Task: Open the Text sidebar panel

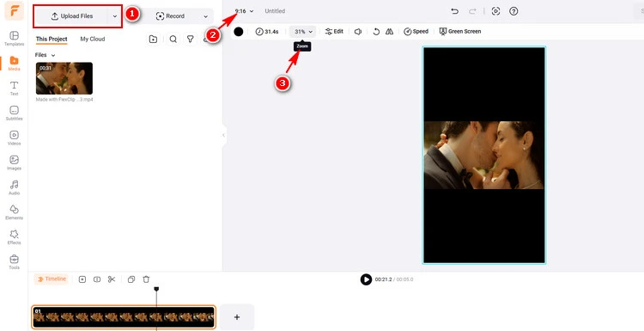Action: click(x=14, y=88)
